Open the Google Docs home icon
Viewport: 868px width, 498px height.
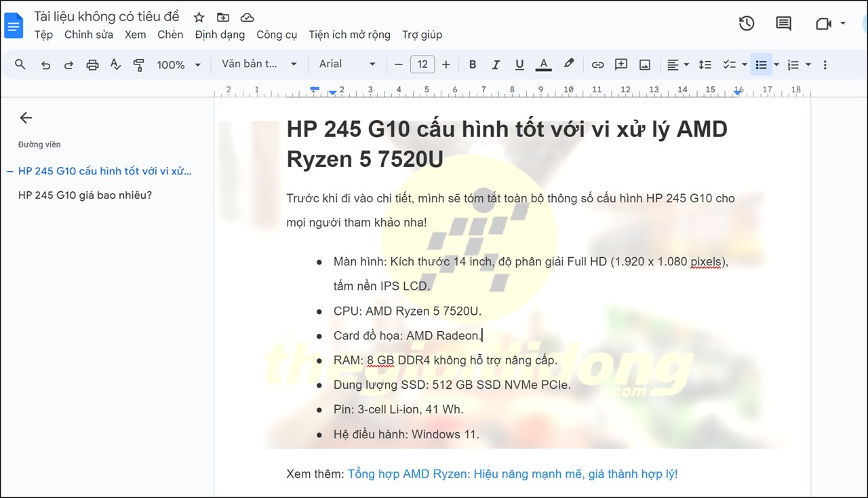pyautogui.click(x=14, y=25)
